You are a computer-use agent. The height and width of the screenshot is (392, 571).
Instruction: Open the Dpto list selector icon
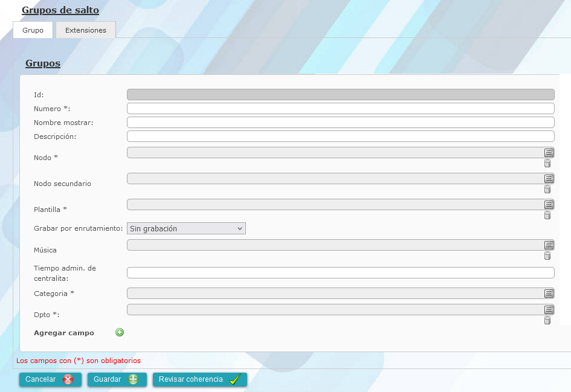(549, 310)
